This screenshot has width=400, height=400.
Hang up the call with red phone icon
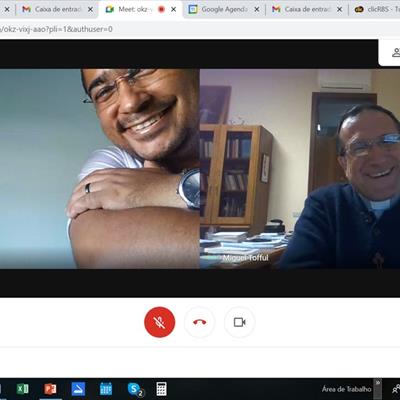click(x=199, y=322)
